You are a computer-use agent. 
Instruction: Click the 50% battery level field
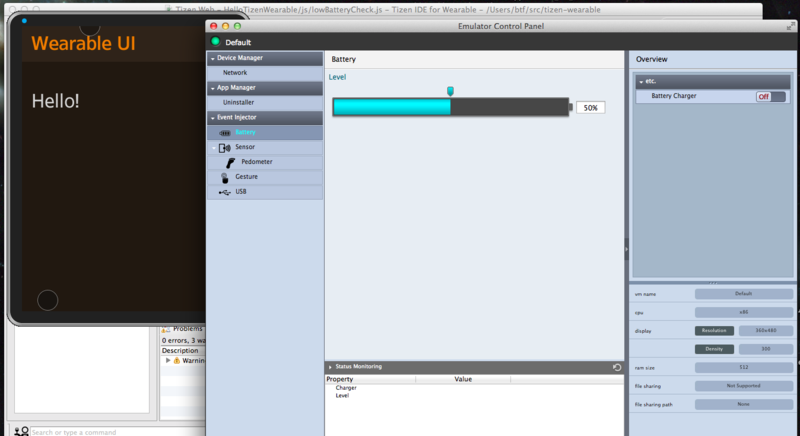tap(591, 108)
